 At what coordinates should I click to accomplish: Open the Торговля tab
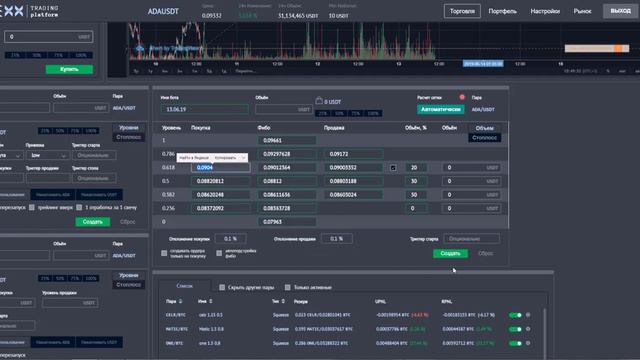click(x=462, y=11)
